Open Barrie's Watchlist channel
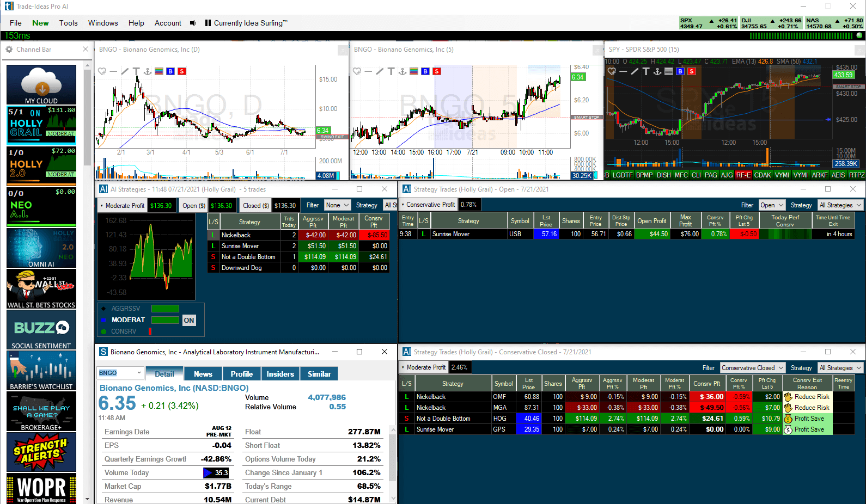Viewport: 866px width, 504px height. click(41, 371)
